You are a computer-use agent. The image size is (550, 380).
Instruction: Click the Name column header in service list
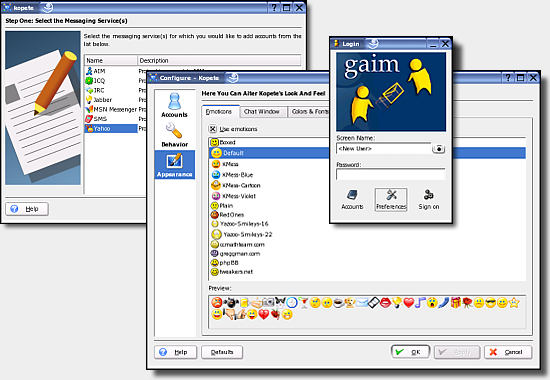(x=111, y=60)
